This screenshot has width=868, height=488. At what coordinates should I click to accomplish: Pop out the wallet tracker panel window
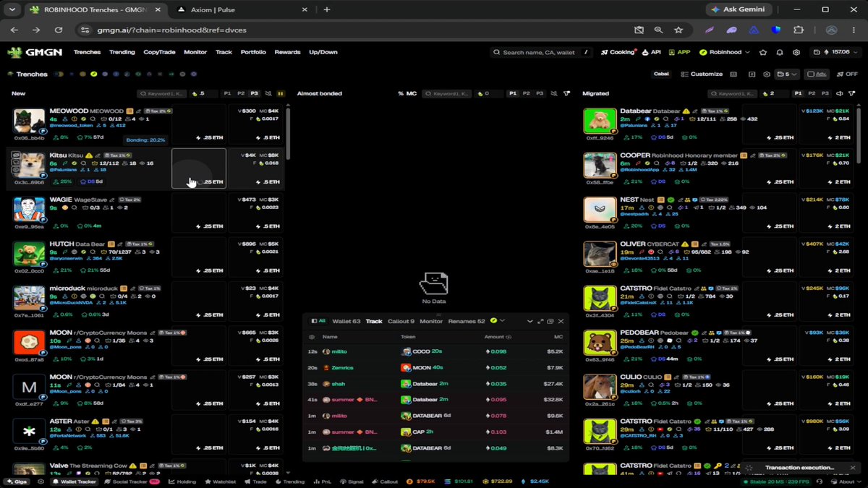pyautogui.click(x=550, y=321)
